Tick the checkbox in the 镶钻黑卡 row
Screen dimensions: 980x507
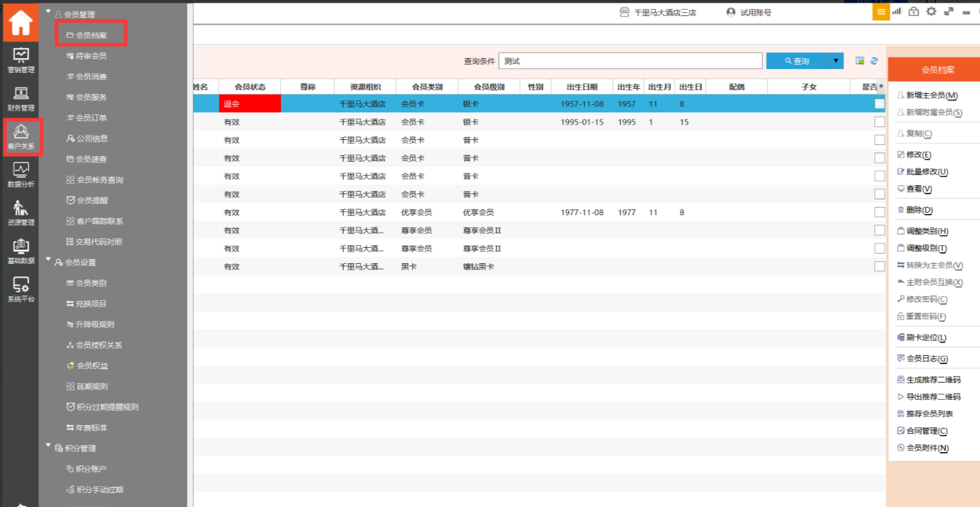(879, 266)
